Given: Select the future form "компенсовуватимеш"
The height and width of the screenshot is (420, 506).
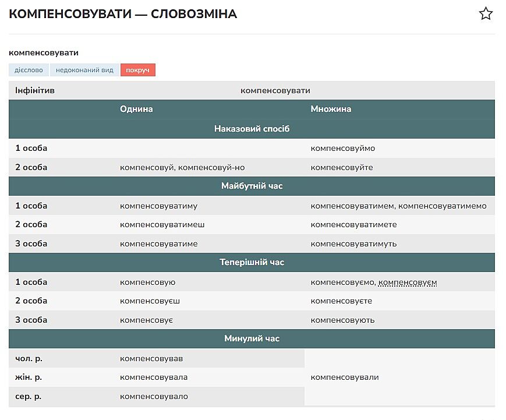Looking at the screenshot, I should 162,224.
